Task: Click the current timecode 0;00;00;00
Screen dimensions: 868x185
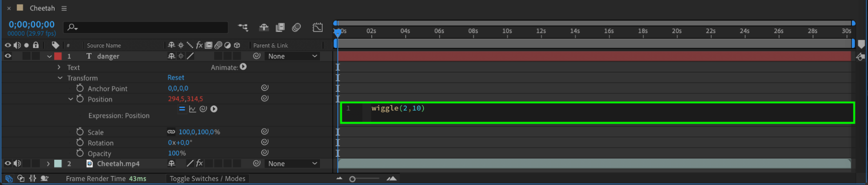Action: click(32, 24)
